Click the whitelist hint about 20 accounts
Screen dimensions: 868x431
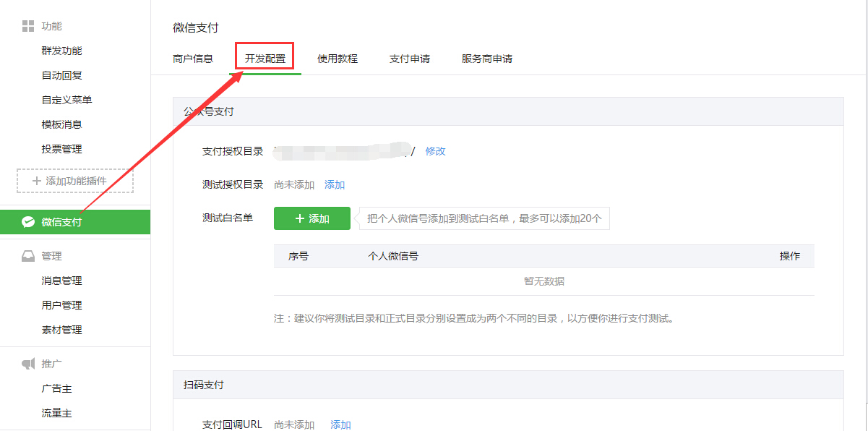click(484, 218)
